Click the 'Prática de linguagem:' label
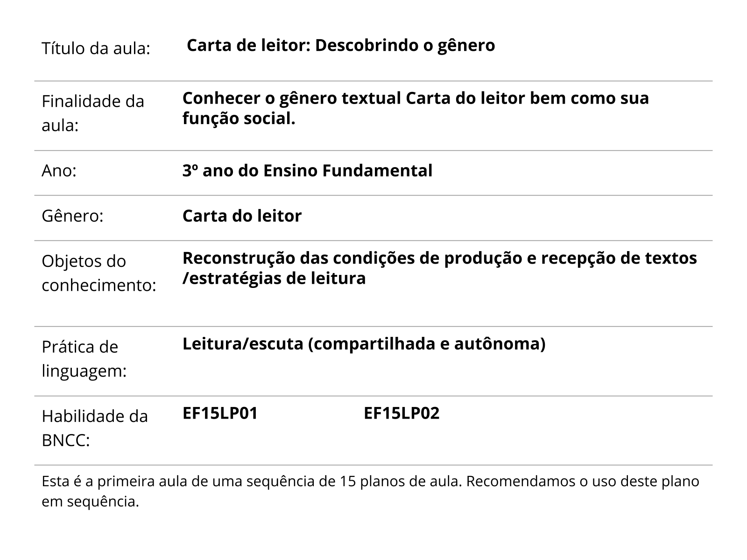The height and width of the screenshot is (560, 747). pos(84,359)
